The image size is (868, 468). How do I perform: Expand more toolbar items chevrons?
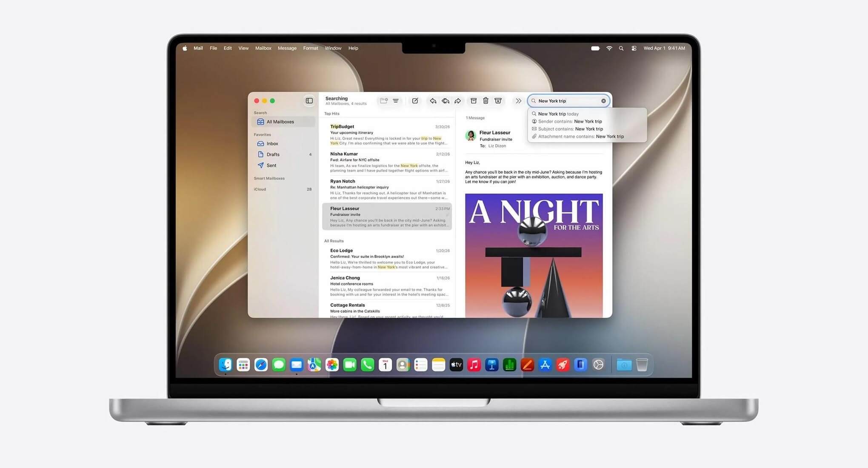[518, 101]
